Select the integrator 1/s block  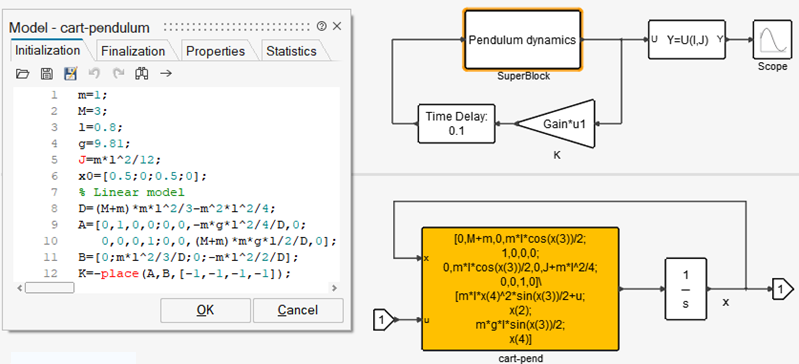(685, 289)
